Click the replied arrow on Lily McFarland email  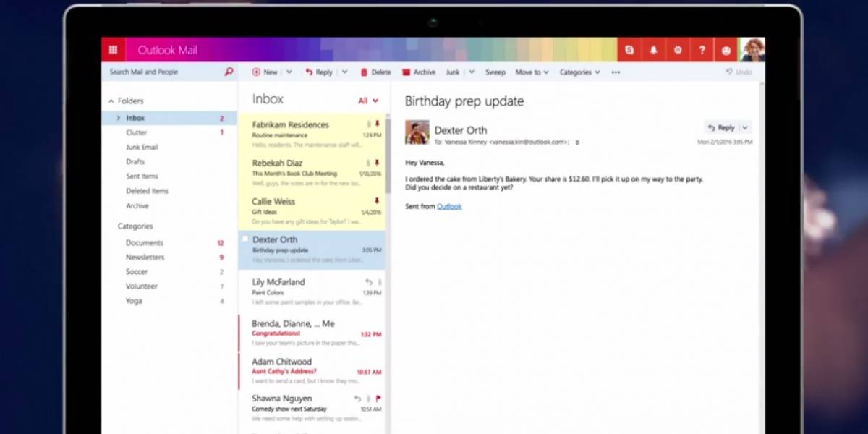pos(368,282)
